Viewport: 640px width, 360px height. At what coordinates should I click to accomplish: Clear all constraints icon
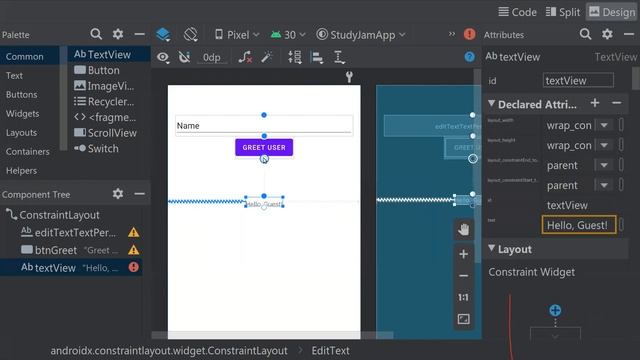[x=245, y=57]
